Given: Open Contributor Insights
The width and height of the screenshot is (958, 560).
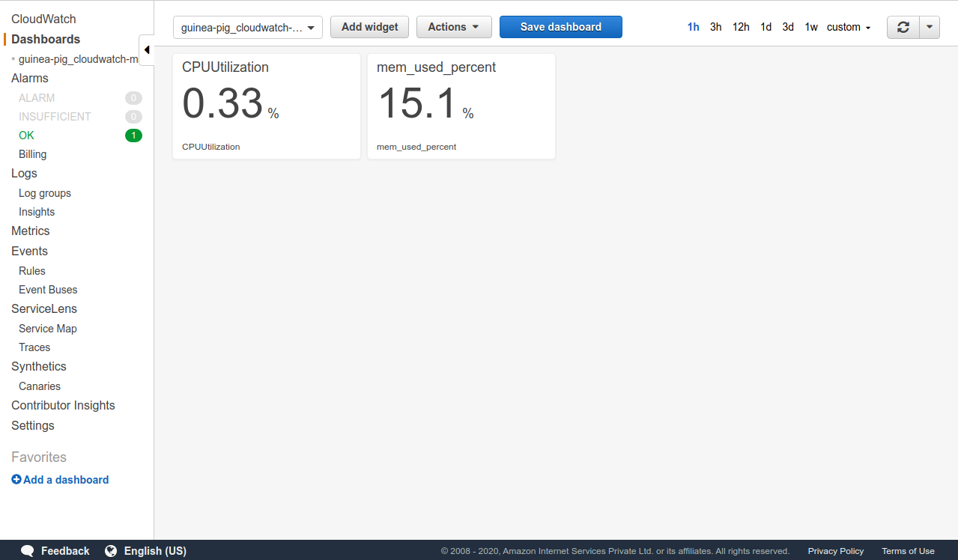Looking at the screenshot, I should [x=63, y=406].
